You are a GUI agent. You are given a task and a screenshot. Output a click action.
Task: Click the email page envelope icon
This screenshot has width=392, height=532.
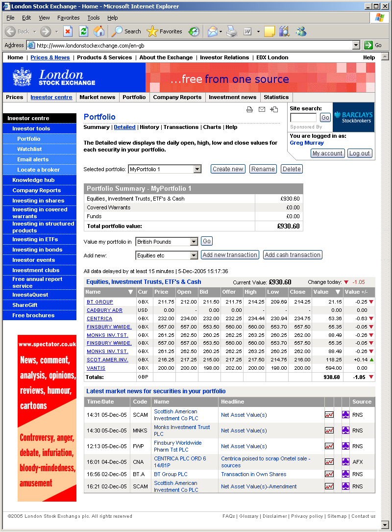(x=262, y=109)
